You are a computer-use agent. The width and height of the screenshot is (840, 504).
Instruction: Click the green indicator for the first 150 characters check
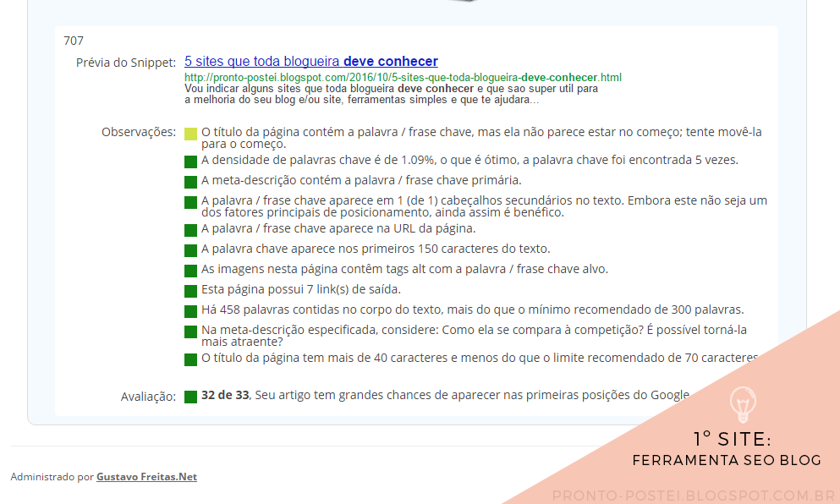point(189,249)
